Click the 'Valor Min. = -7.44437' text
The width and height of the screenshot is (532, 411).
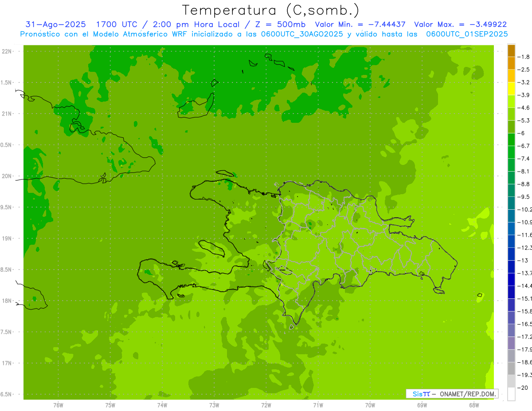pyautogui.click(x=360, y=25)
